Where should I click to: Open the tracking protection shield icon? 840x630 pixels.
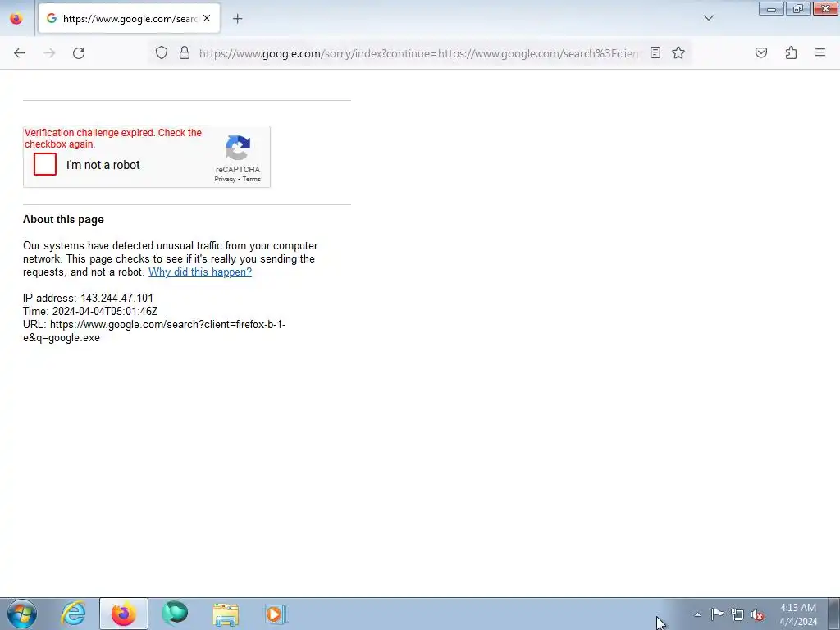pyautogui.click(x=162, y=52)
